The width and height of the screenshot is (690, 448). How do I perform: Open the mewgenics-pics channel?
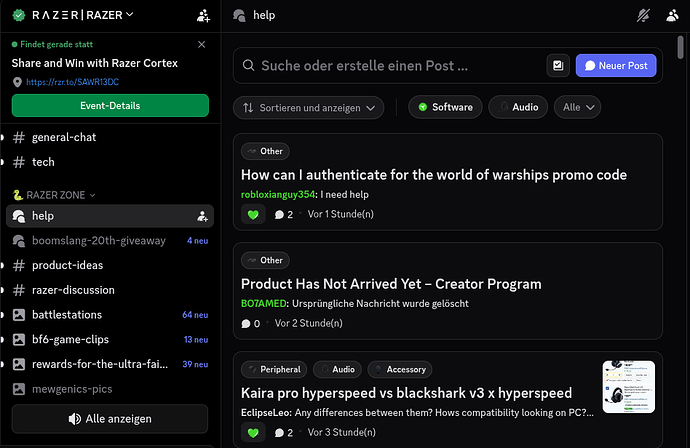pos(110,389)
